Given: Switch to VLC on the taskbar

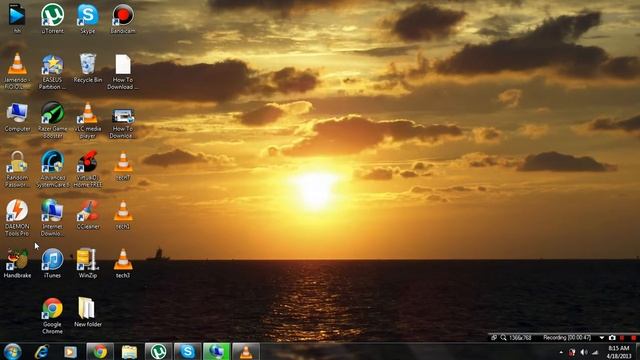Looking at the screenshot, I should tap(246, 351).
